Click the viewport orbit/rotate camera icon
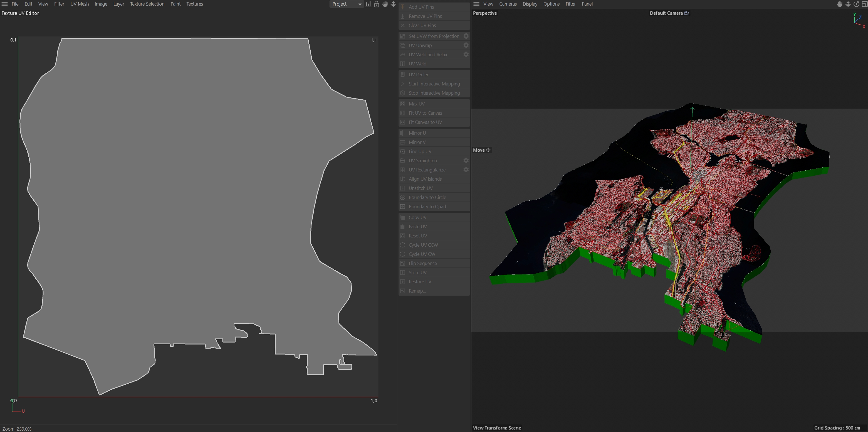This screenshot has width=868, height=432. coord(856,4)
